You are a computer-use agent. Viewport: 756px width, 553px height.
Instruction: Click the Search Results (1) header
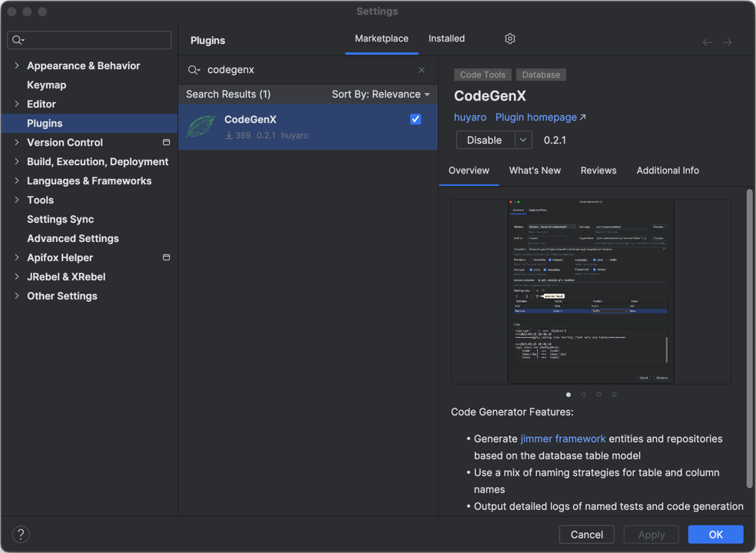pos(228,94)
